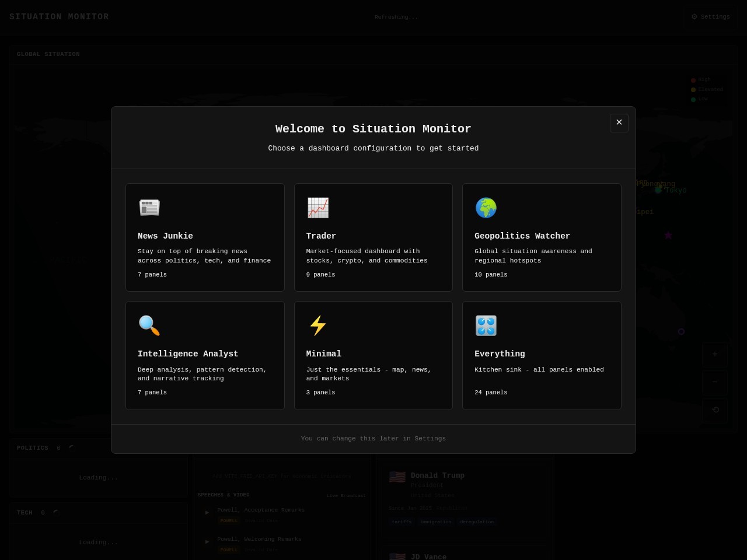Click the chart icon on Trader card
The height and width of the screenshot is (560, 747).
pos(318,208)
